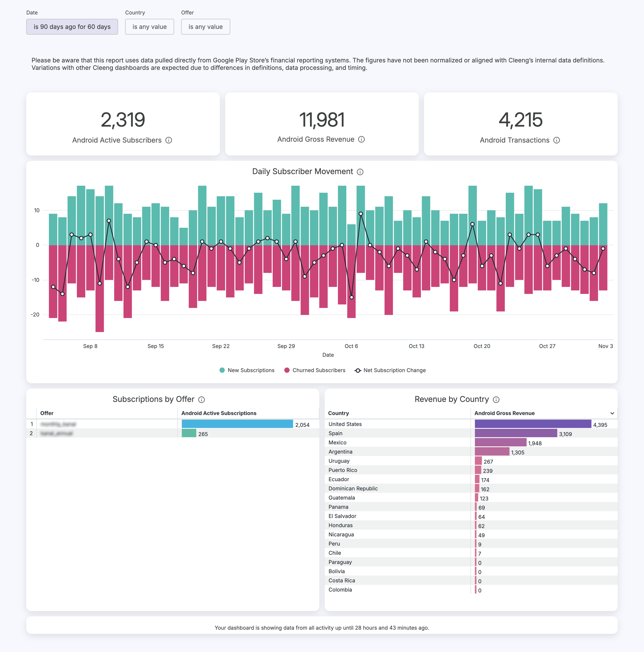The height and width of the screenshot is (652, 644).
Task: Click Paraguay country row
Action: (471, 562)
